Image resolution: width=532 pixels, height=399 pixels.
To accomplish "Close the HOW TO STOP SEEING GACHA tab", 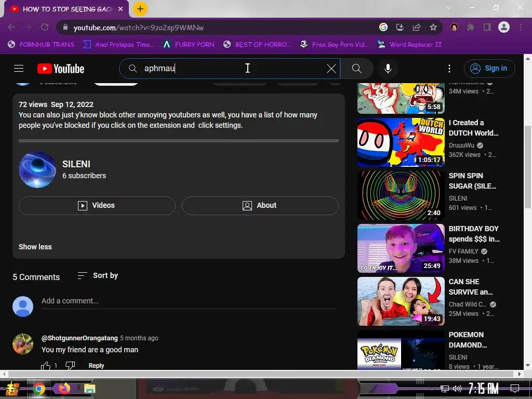I will tap(121, 9).
